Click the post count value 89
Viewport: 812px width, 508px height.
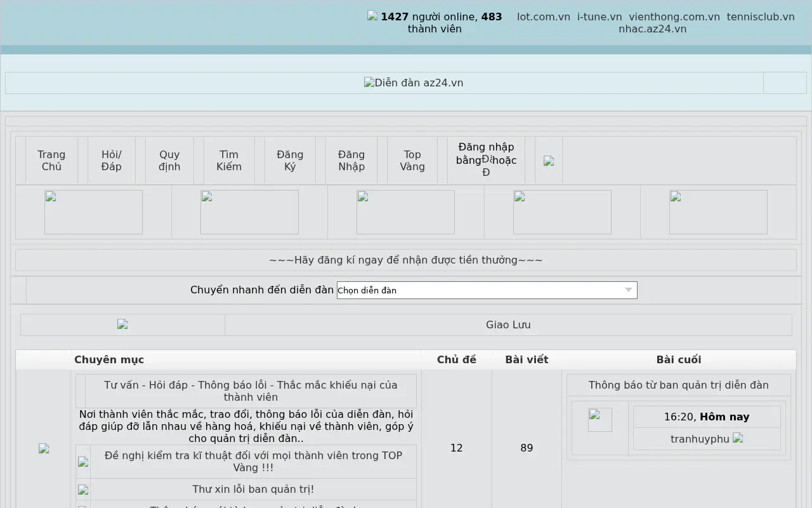527,448
